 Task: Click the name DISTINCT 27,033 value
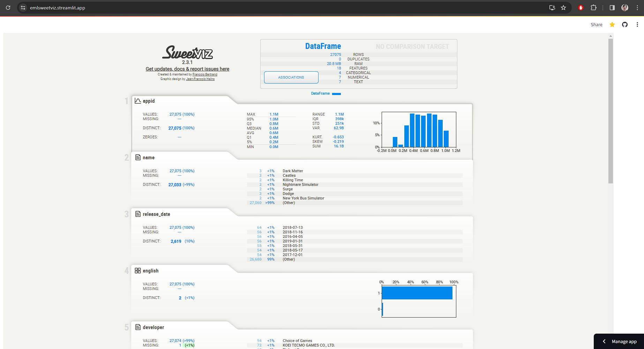(x=175, y=185)
